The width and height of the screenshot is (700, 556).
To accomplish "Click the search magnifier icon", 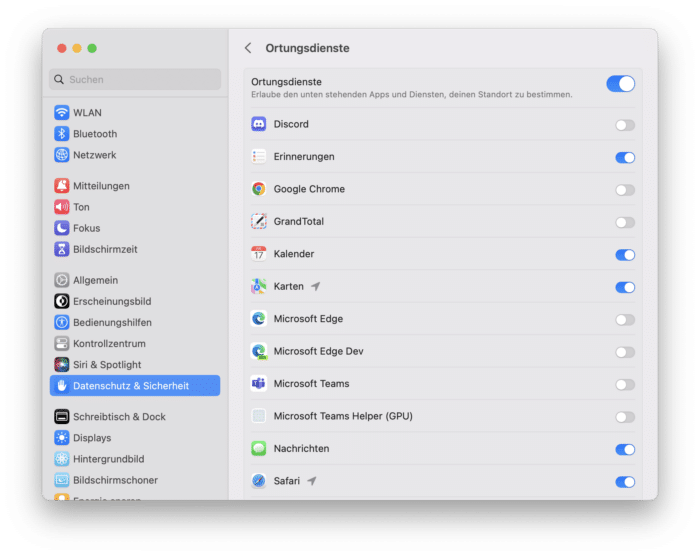I will coord(59,79).
